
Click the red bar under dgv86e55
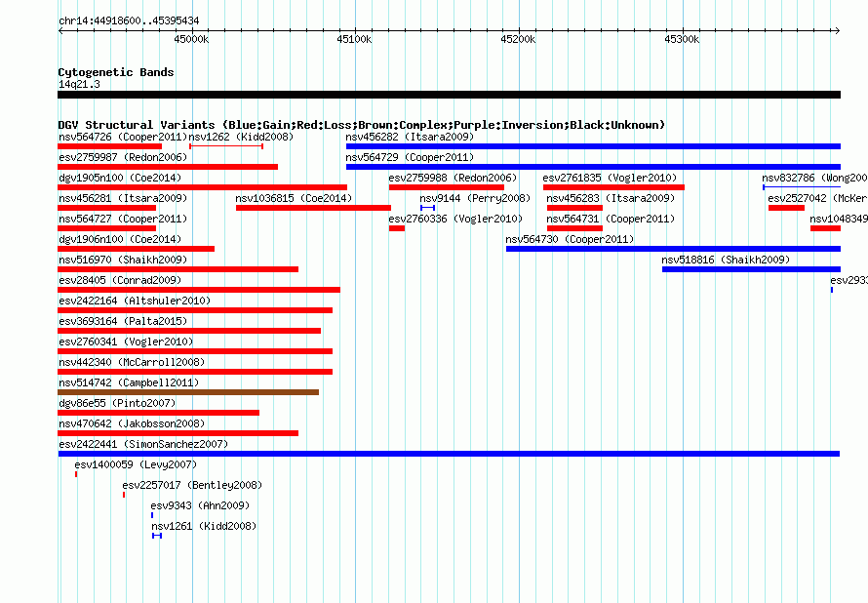point(158,413)
